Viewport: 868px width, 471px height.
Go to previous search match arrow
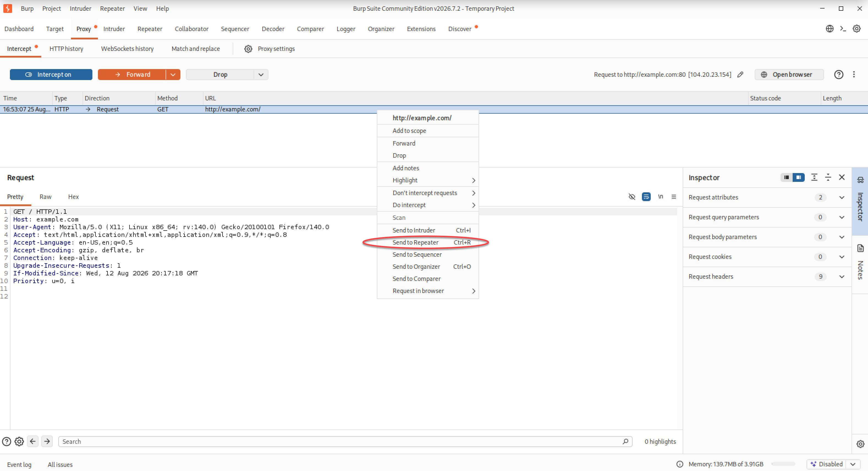(x=33, y=441)
